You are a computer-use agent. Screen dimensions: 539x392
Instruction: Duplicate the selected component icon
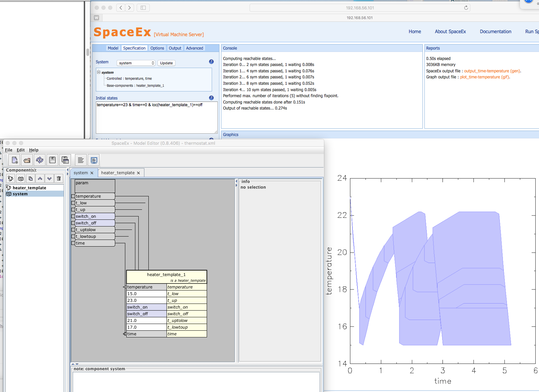tap(30, 179)
